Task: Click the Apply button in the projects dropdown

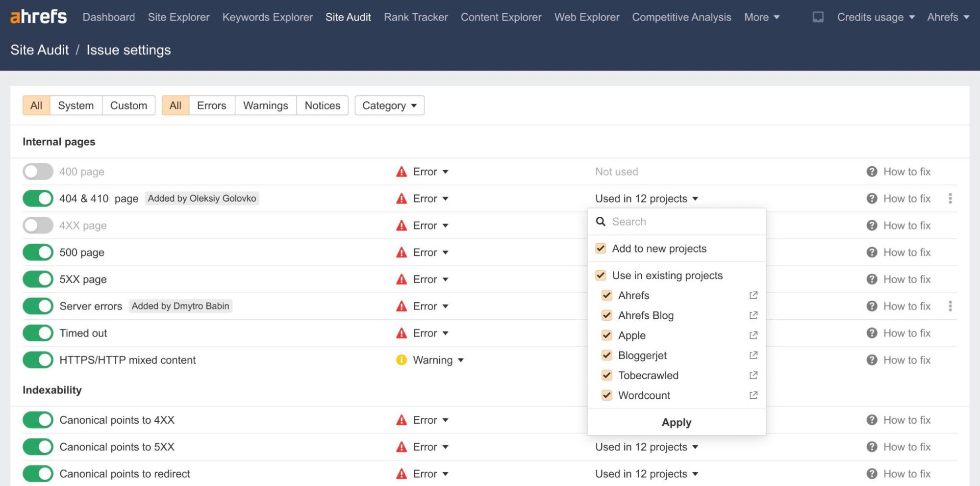Action: 676,422
